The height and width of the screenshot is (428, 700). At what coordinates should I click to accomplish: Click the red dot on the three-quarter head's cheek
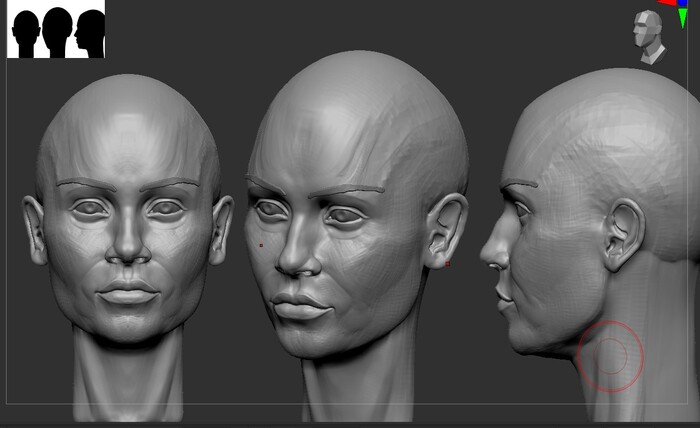tap(261, 245)
